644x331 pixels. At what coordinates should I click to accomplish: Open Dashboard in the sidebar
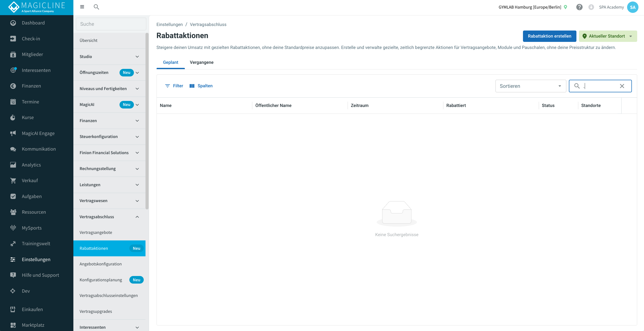[x=37, y=23]
